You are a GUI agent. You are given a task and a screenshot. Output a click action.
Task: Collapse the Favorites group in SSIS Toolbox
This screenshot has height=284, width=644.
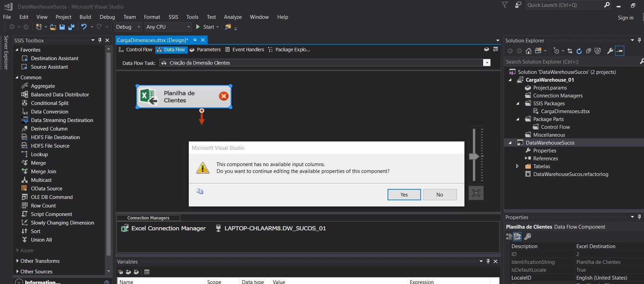pos(17,50)
